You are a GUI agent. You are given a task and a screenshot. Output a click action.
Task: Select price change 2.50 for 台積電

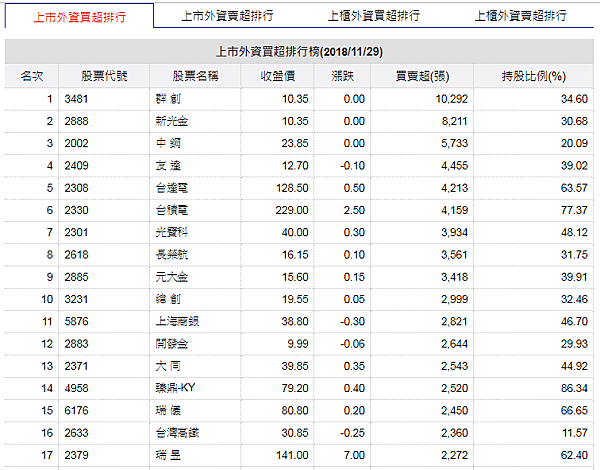354,210
